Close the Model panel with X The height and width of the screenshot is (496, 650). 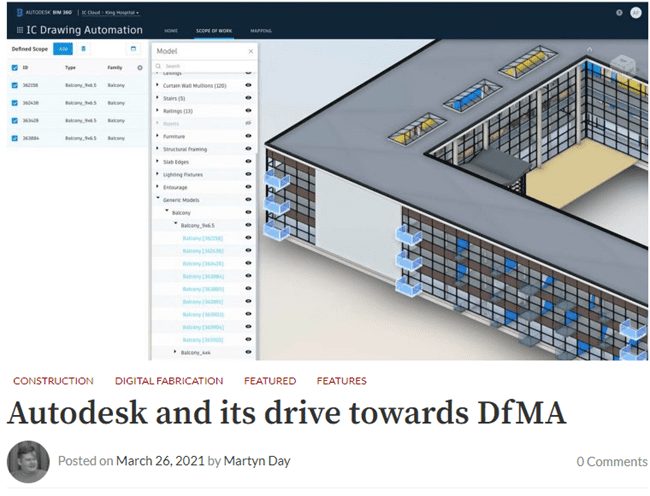click(250, 50)
